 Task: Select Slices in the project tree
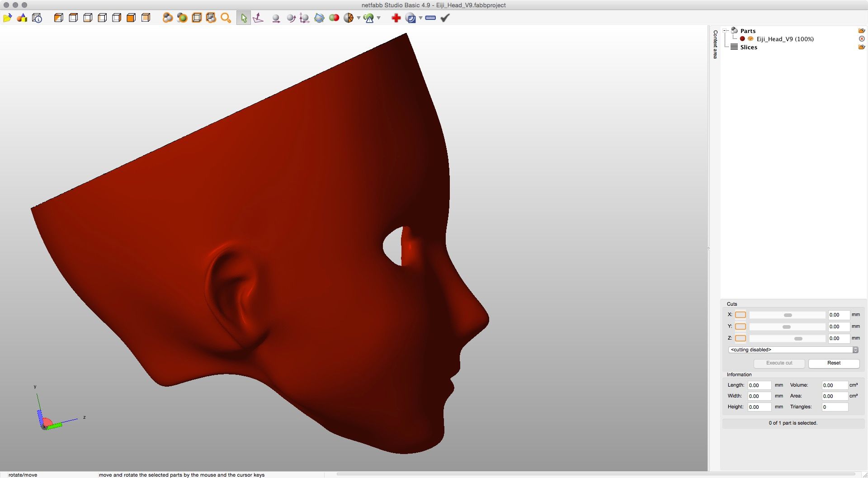pos(748,47)
